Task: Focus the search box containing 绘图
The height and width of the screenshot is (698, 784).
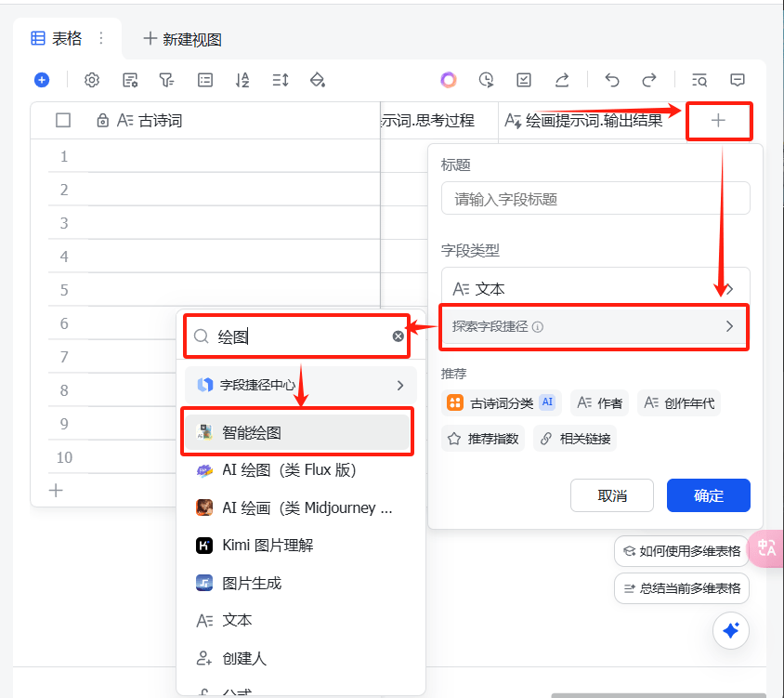Action: coord(297,336)
